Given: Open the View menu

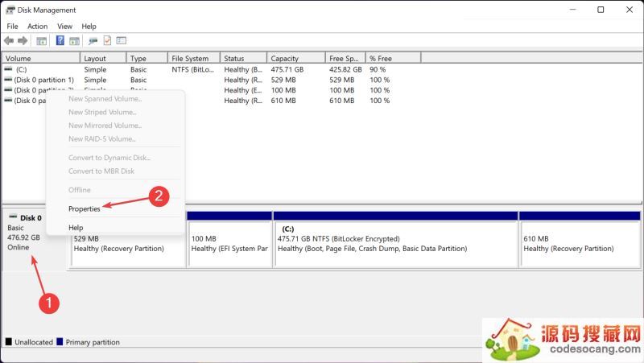Looking at the screenshot, I should pyautogui.click(x=64, y=27).
